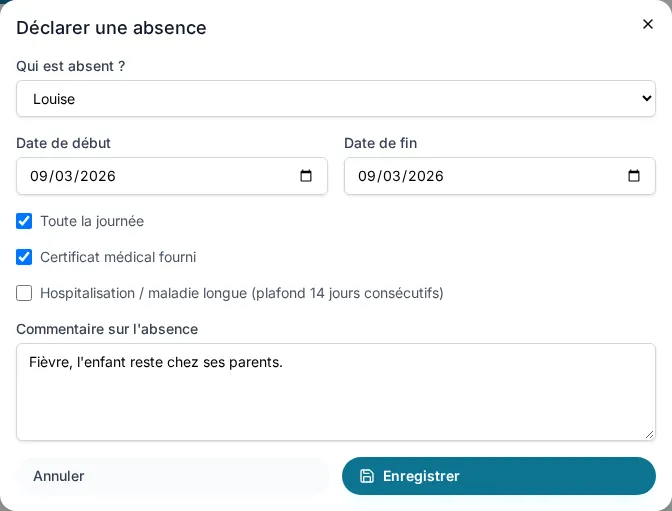Screen dimensions: 672x511
Task: Click the 'Qui est absent ?' label
Action: click(71, 66)
